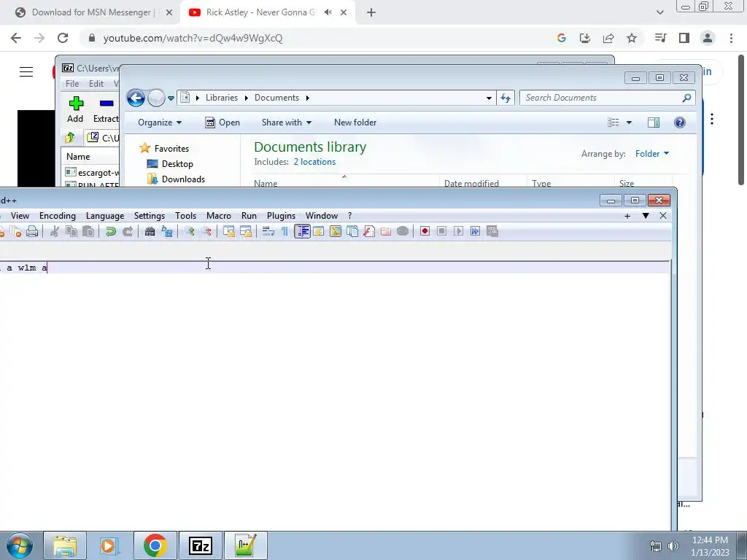Click the Open button in Explorer toolbar
The width and height of the screenshot is (747, 560).
(222, 122)
